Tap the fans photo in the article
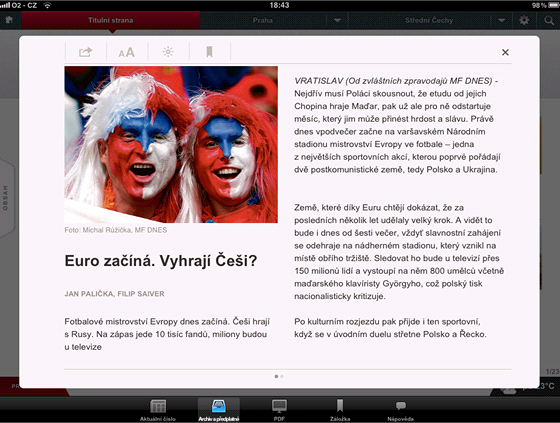The width and height of the screenshot is (560, 423). click(171, 145)
